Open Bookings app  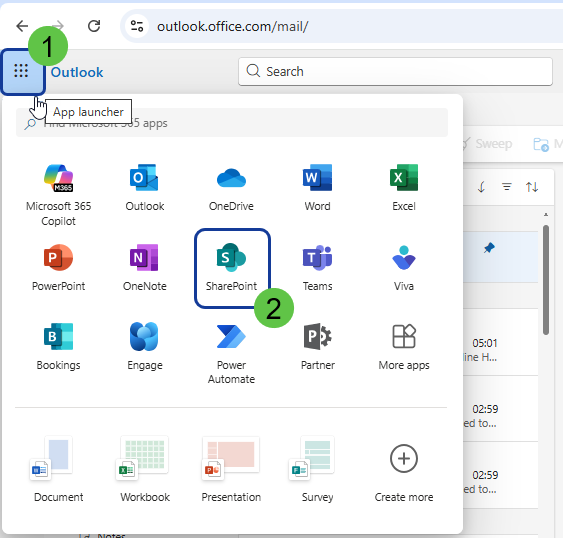59,346
